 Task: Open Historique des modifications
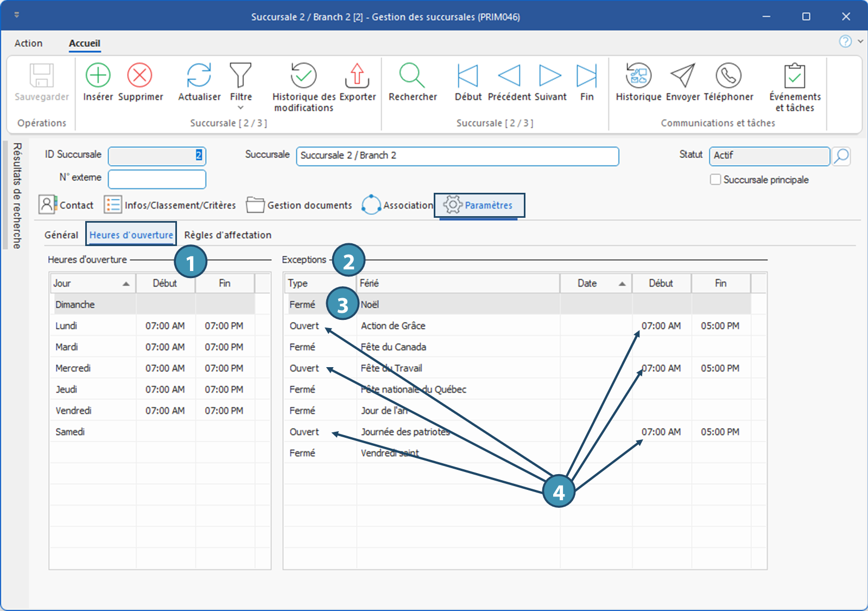pyautogui.click(x=303, y=75)
